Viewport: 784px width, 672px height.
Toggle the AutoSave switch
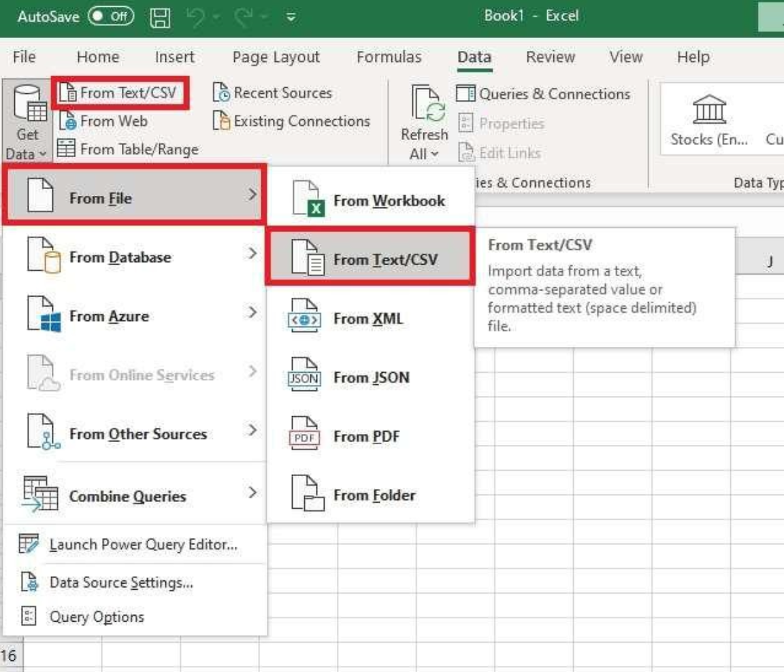(111, 16)
